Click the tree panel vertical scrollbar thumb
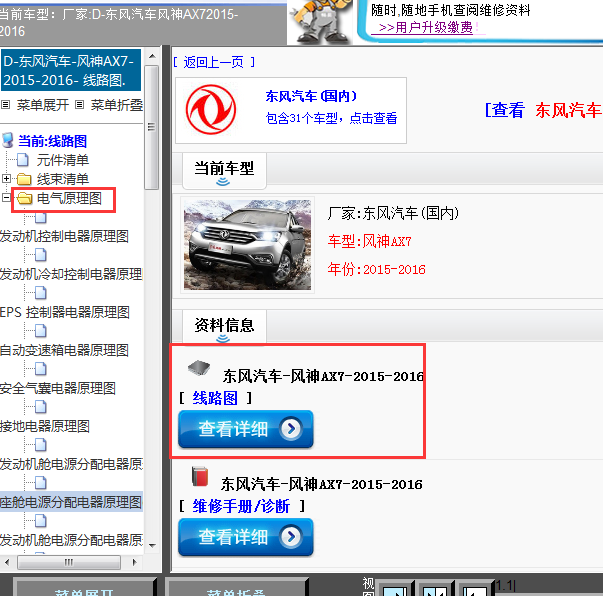 pyautogui.click(x=152, y=127)
